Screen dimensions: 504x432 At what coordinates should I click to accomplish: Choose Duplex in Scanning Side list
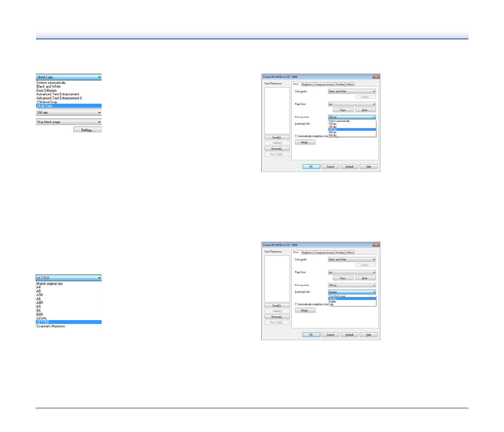332,301
